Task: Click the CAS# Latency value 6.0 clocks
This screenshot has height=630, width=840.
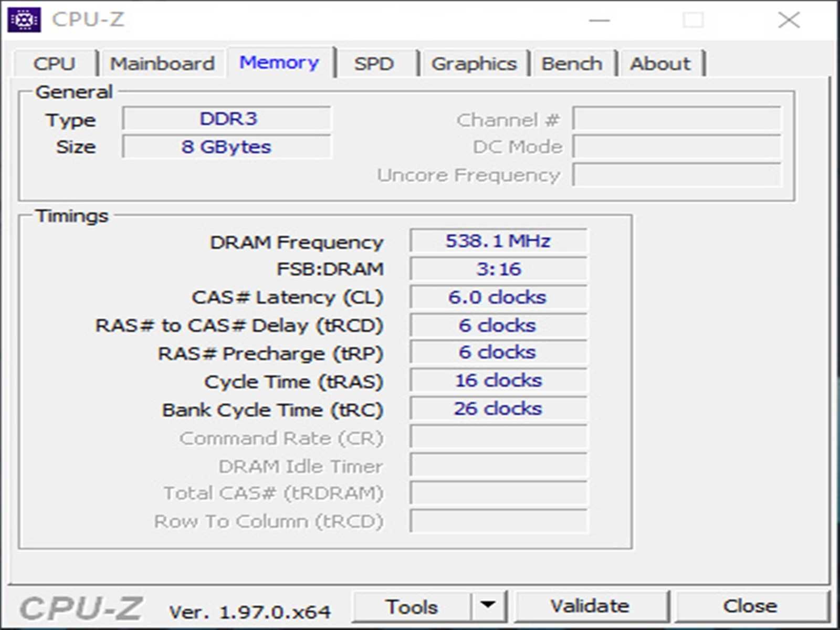Action: pos(498,297)
